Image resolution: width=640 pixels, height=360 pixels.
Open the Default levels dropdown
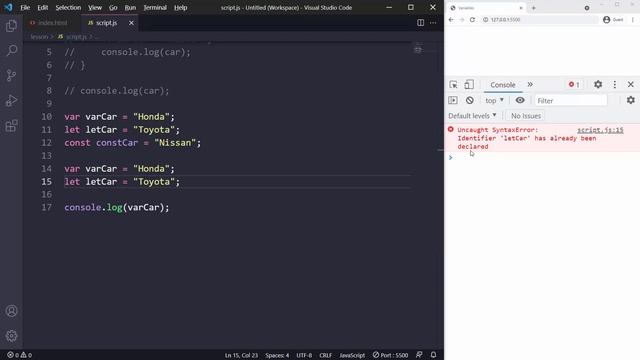pyautogui.click(x=472, y=116)
